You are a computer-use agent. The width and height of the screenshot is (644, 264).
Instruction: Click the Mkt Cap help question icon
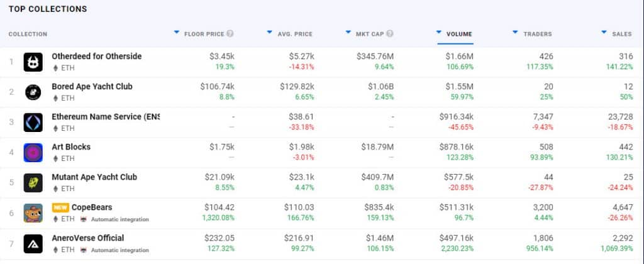pos(390,34)
